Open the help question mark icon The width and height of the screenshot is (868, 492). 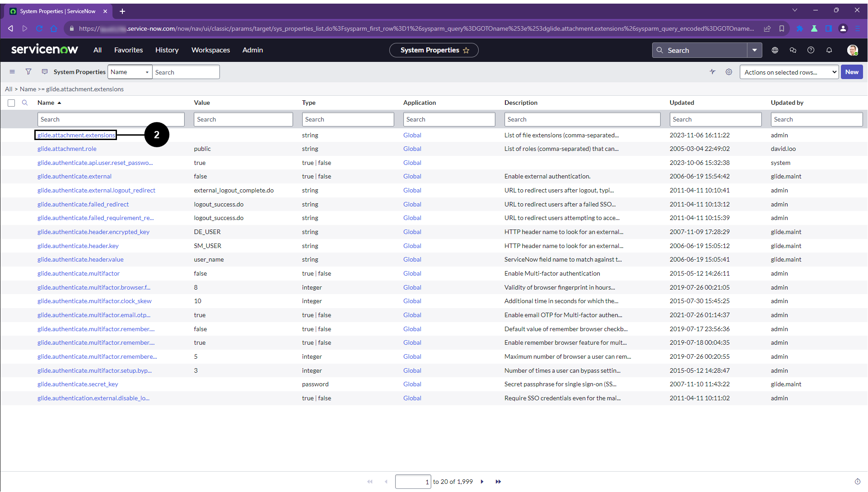click(811, 50)
